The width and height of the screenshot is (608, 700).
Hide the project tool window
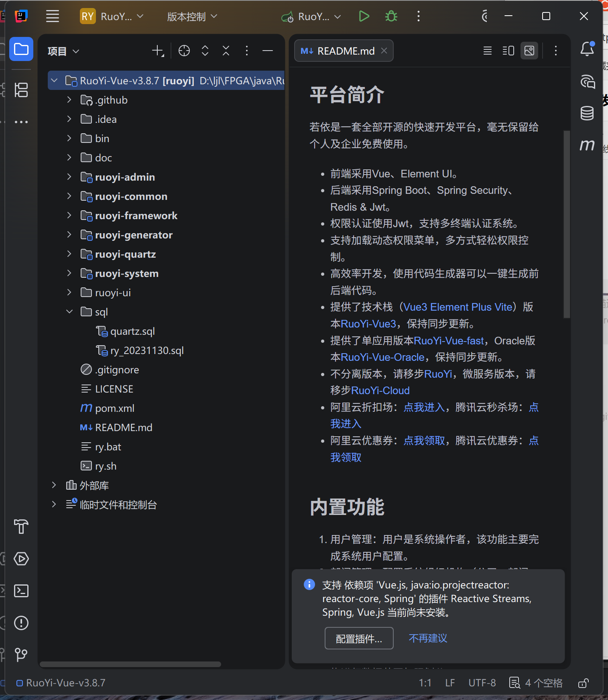(x=268, y=51)
